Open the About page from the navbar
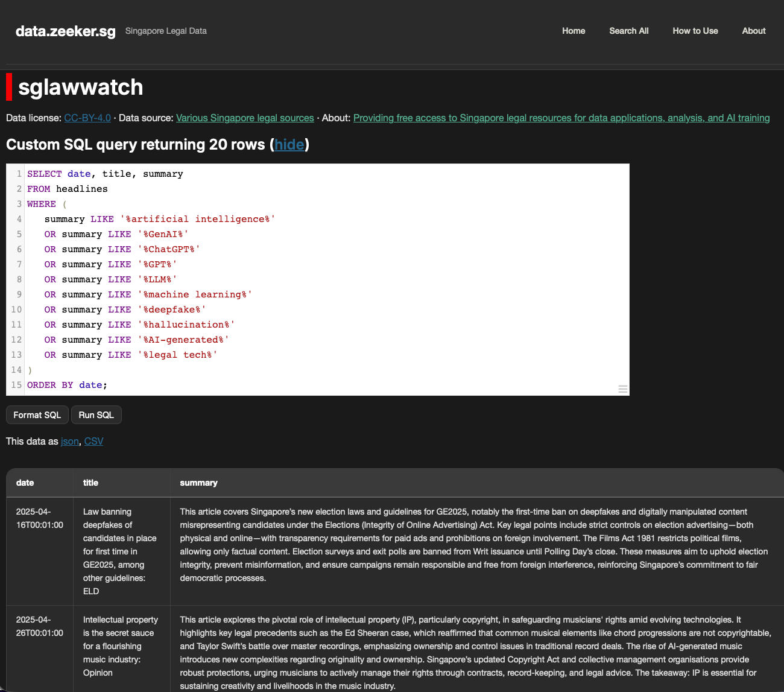 pyautogui.click(x=753, y=31)
